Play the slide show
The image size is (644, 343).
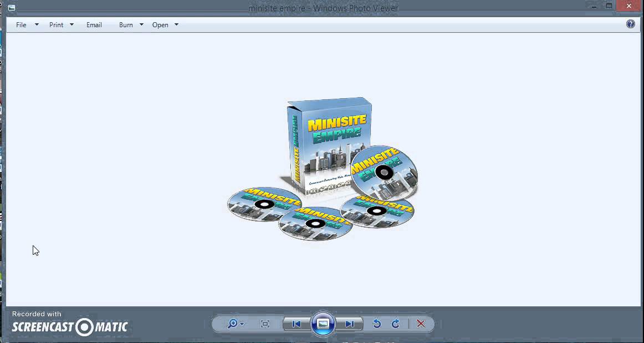click(323, 324)
